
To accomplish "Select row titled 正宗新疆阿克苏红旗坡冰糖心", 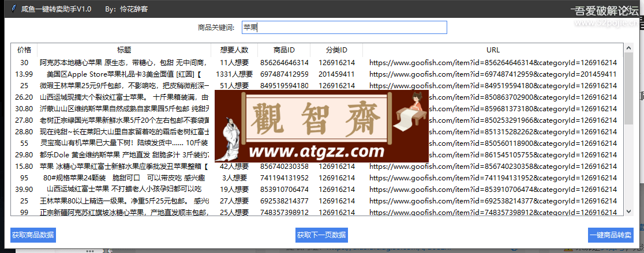I will pos(317,212).
